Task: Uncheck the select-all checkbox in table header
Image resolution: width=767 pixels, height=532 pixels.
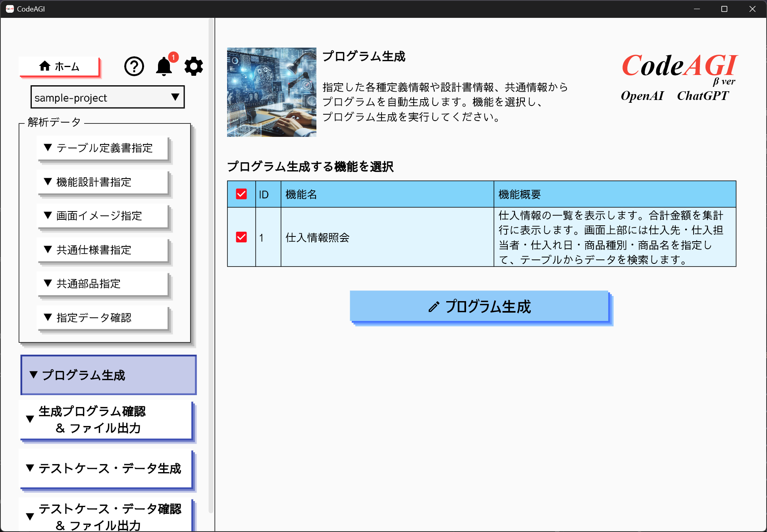Action: (241, 194)
